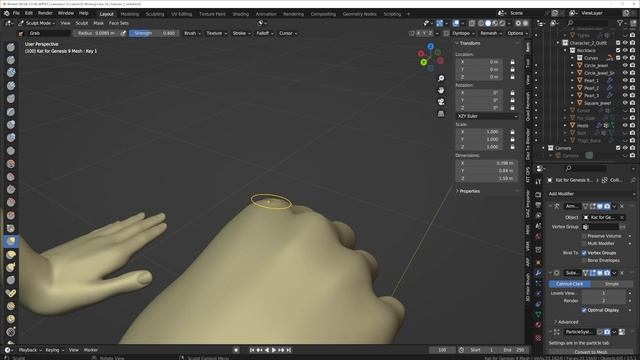The image size is (640, 360).
Task: Open the Render menu
Action: point(45,13)
